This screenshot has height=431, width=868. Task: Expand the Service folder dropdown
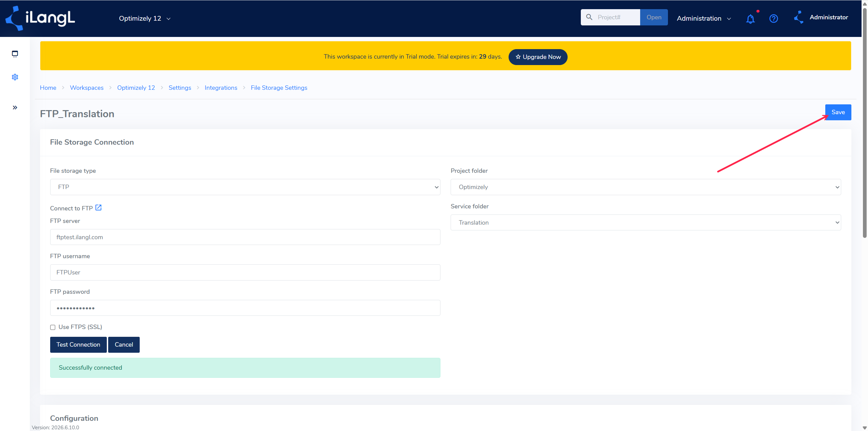tap(646, 223)
